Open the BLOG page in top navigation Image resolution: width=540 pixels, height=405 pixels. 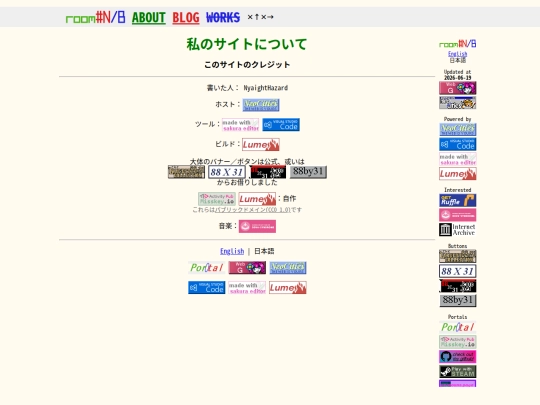[x=186, y=17]
